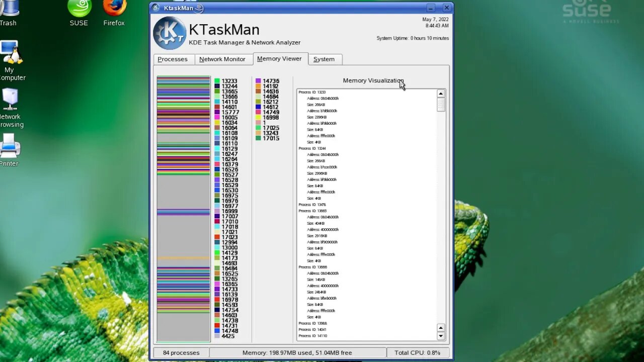Click the 'Size: 404KB' entry
This screenshot has height=362, width=644.
pos(316,223)
